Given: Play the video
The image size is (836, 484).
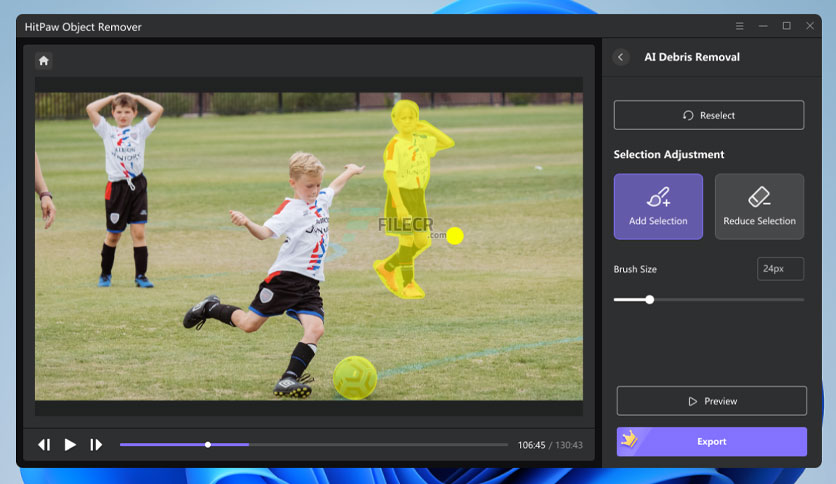Looking at the screenshot, I should click(70, 445).
